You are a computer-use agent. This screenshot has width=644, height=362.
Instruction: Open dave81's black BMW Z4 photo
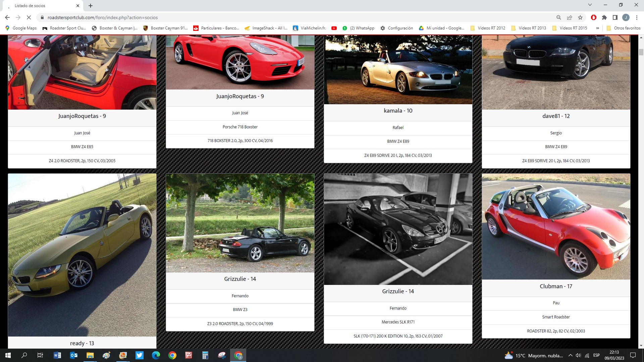[x=556, y=72]
